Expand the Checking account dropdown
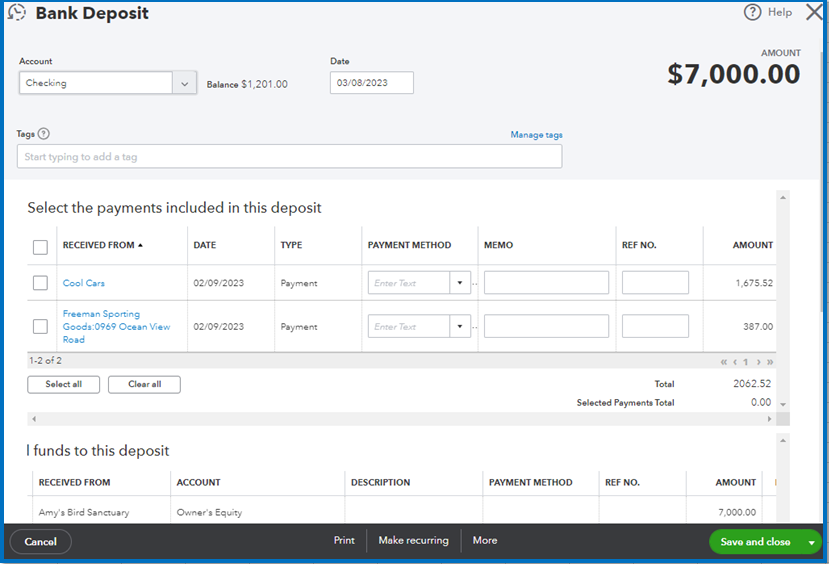The width and height of the screenshot is (829, 564). tap(185, 84)
